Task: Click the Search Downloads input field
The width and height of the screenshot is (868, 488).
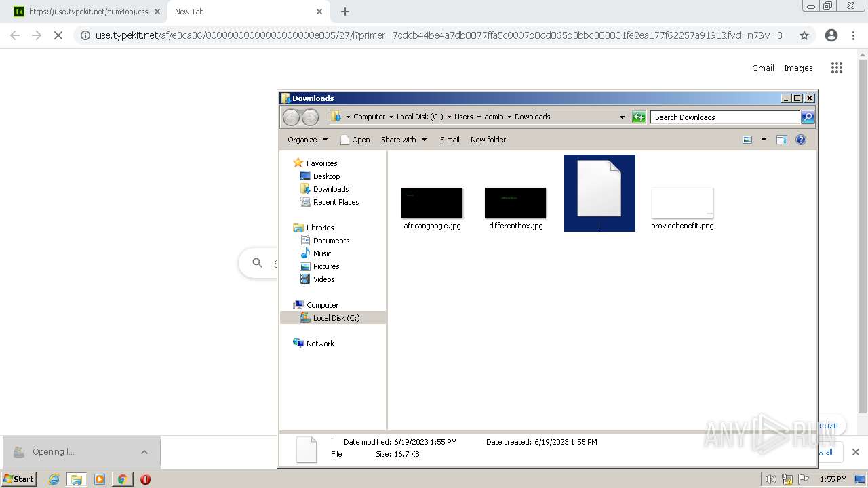Action: click(725, 117)
